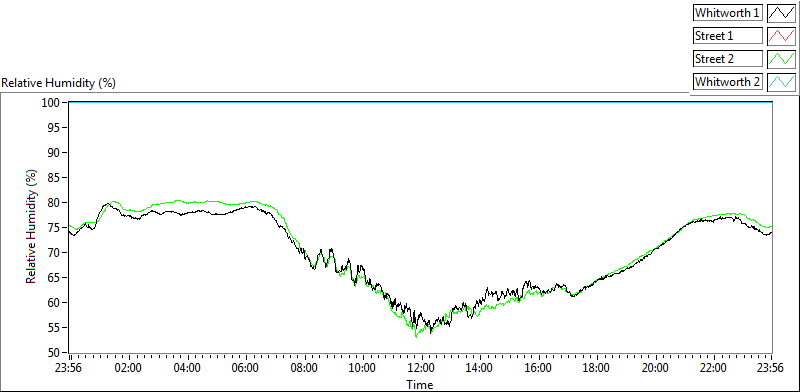
Task: Click the 16:00 time axis label
Action: pyautogui.click(x=539, y=369)
